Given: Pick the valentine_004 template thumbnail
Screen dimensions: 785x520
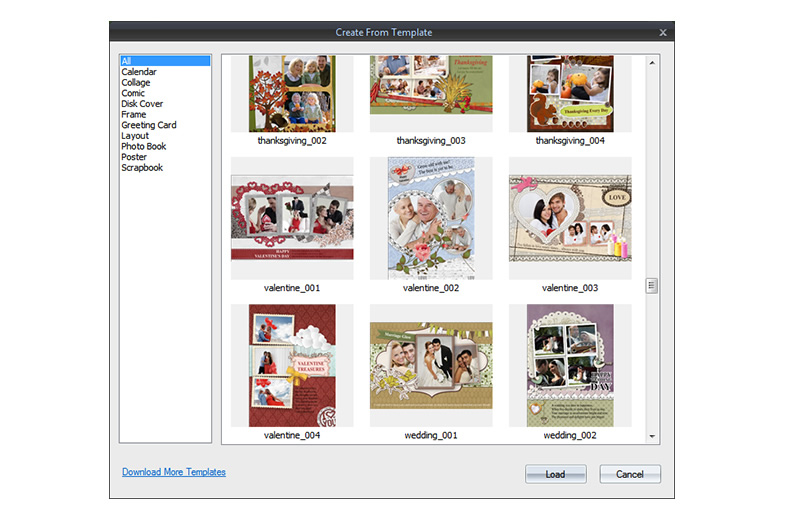Looking at the screenshot, I should [x=292, y=365].
